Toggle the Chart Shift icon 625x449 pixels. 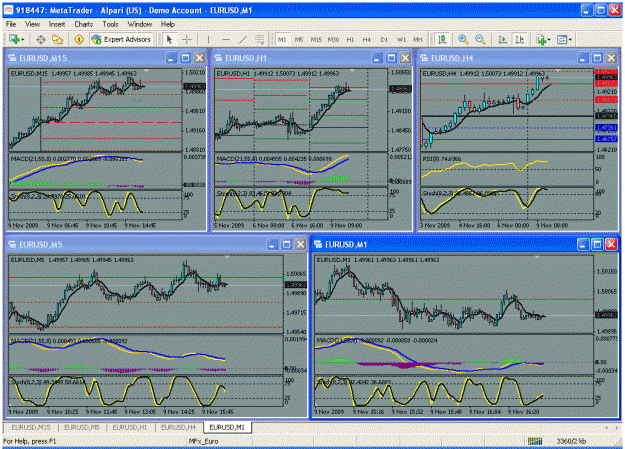coord(520,39)
